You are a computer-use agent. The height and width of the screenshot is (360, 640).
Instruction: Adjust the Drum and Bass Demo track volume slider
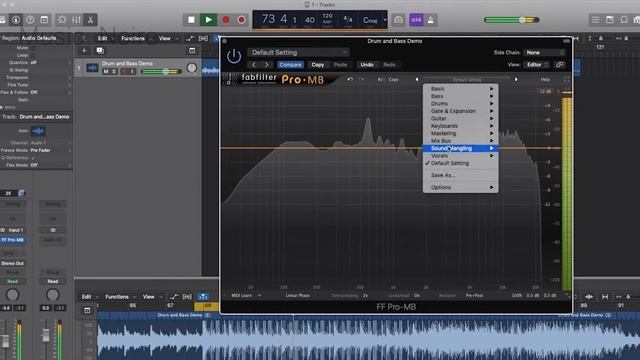coord(161,71)
